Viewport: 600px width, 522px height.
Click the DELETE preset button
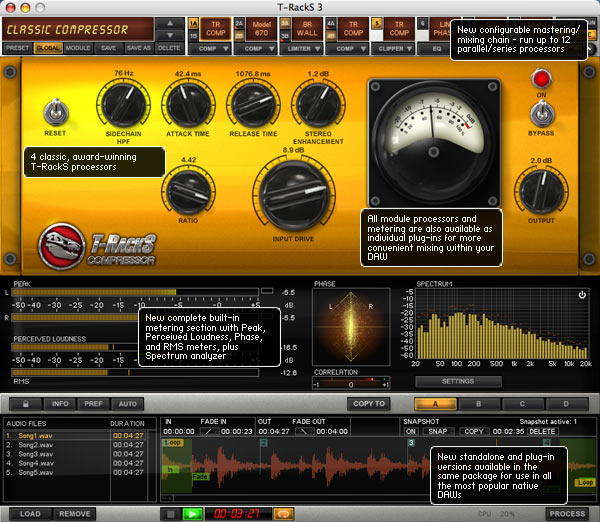169,48
